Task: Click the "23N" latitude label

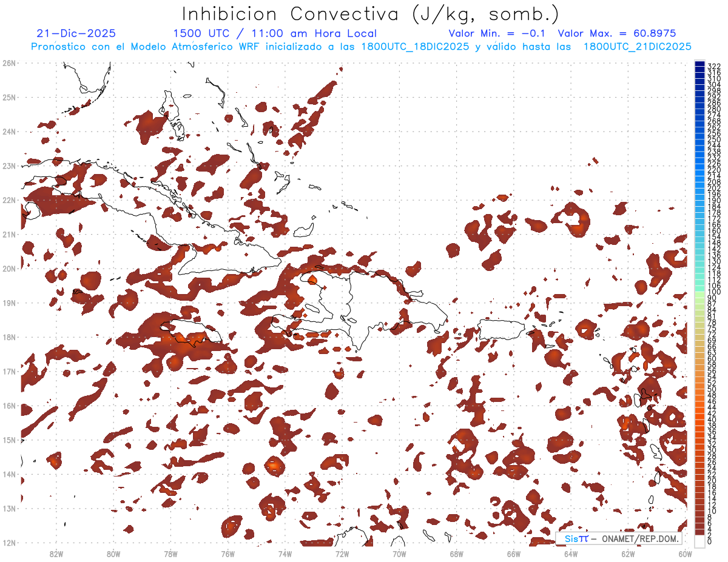Action: [x=9, y=166]
